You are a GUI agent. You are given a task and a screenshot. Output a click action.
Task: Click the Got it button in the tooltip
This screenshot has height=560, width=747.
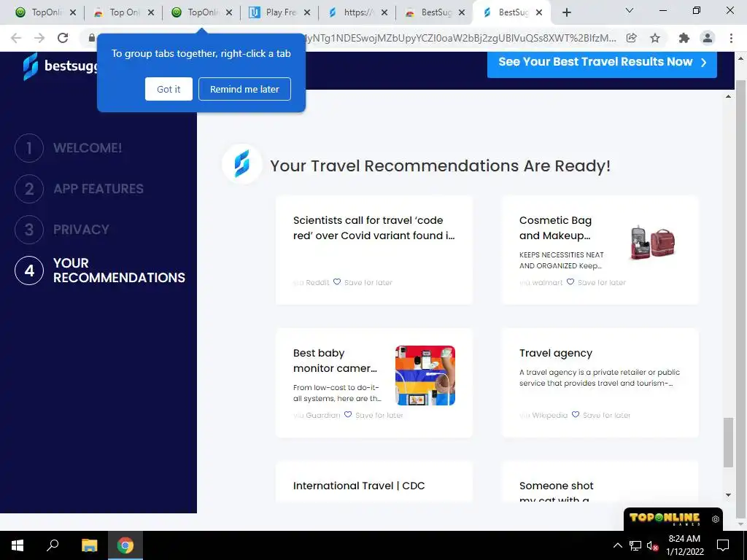(169, 89)
